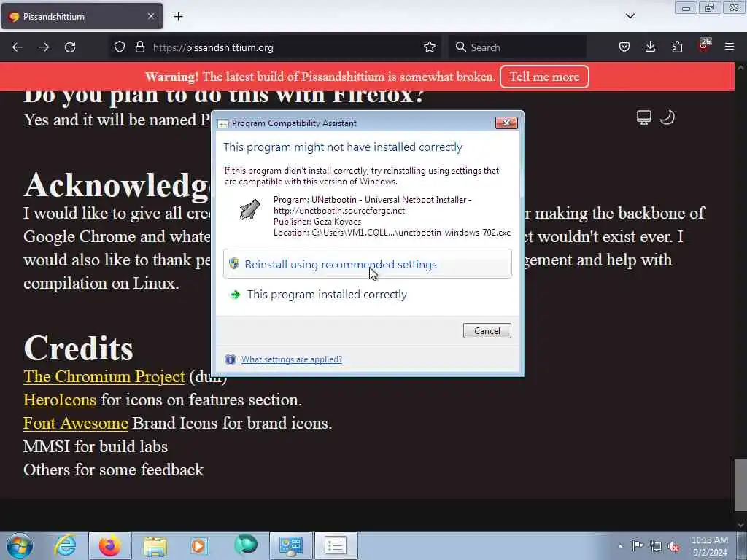This screenshot has width=747, height=560.
Task: Click the control panel taskbar window icon
Action: pyautogui.click(x=290, y=545)
